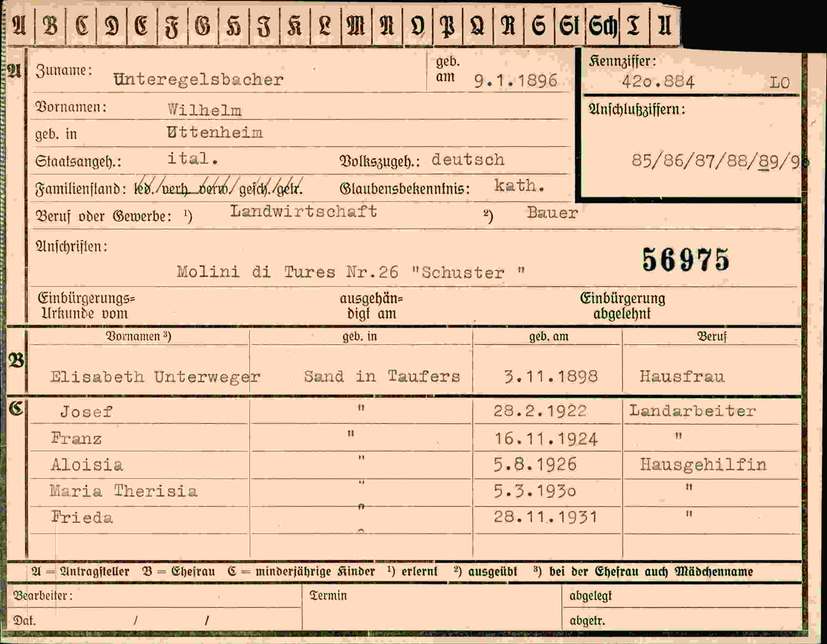
Task: Click the "Anschlußziffern:" label
Action: 637,110
